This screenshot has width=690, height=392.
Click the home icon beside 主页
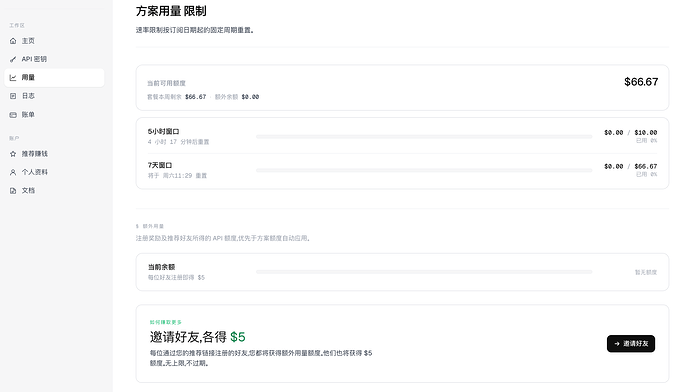point(13,41)
